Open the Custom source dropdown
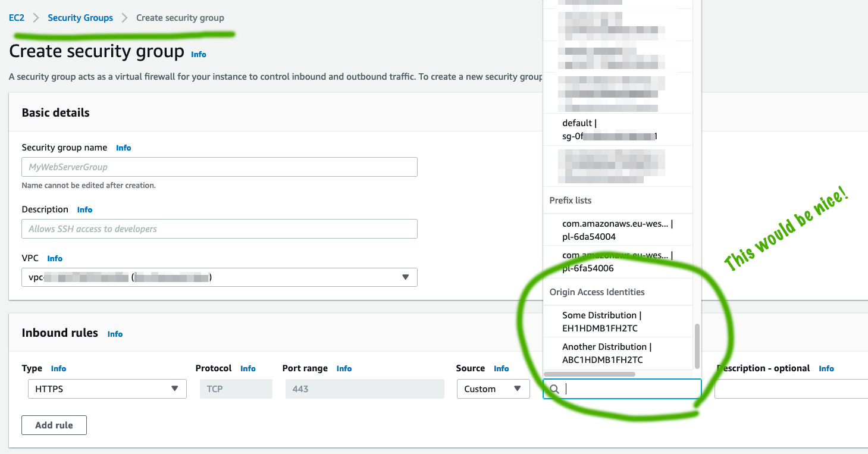This screenshot has height=454, width=868. pos(493,389)
